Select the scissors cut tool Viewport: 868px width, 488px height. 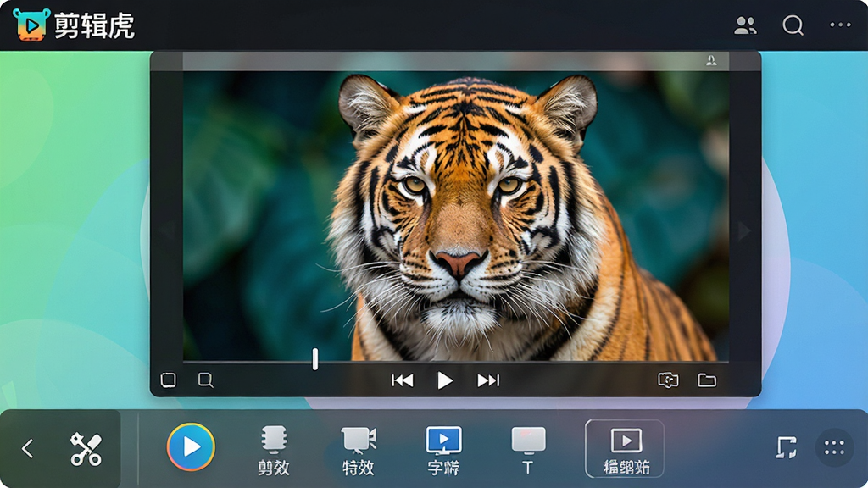pos(86,449)
